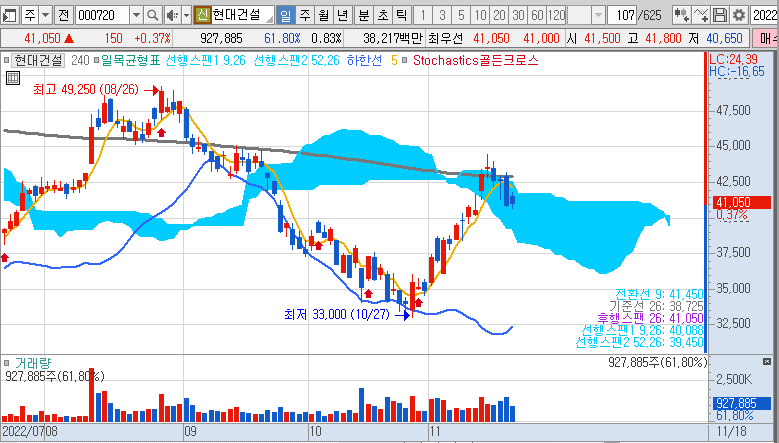Click the 전 button
Viewport: 779px width, 443px height.
pos(63,15)
